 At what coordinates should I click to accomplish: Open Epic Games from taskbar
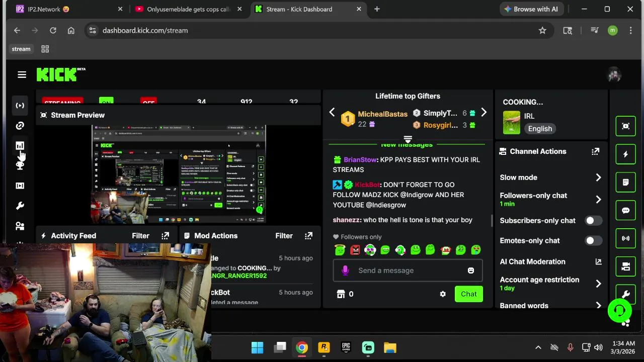coord(346,347)
